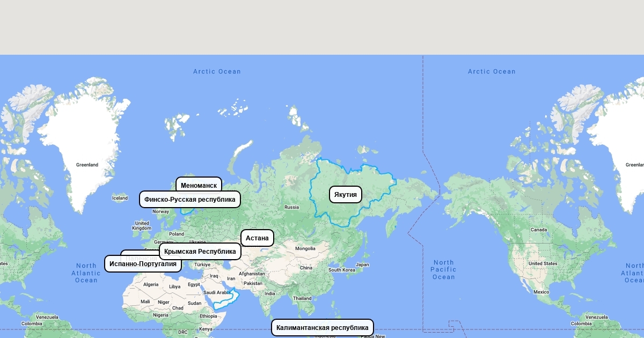This screenshot has width=644, height=338.
Task: Click the Japan label on map
Action: (362, 264)
